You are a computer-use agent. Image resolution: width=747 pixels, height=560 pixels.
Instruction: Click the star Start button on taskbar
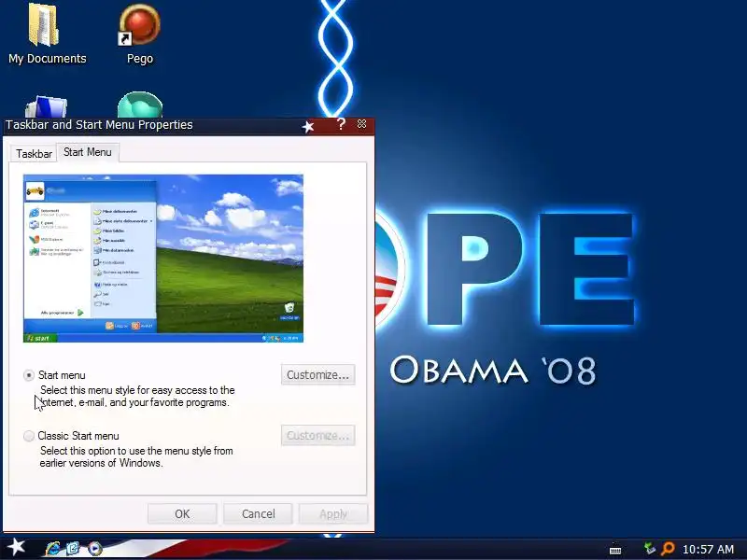tap(16, 547)
